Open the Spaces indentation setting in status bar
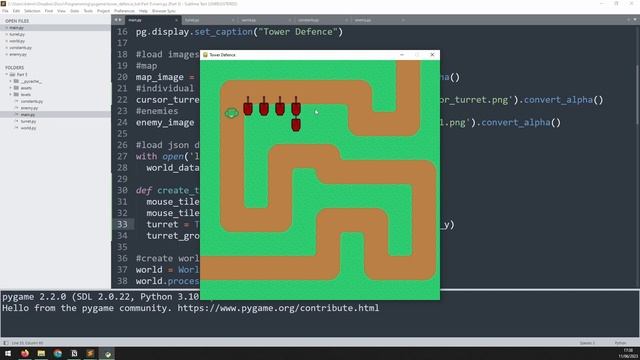 tap(587, 343)
